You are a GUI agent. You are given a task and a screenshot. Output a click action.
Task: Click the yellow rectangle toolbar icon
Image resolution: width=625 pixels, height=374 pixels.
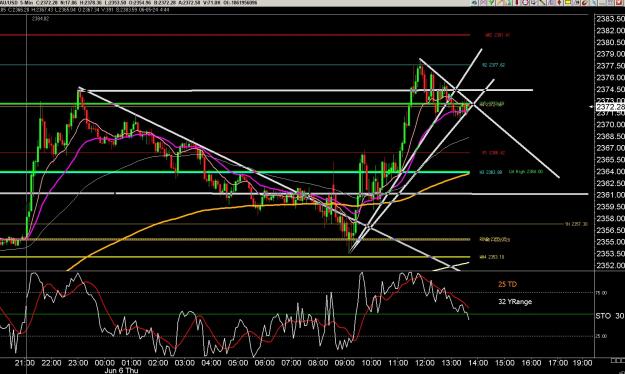pos(567,2)
